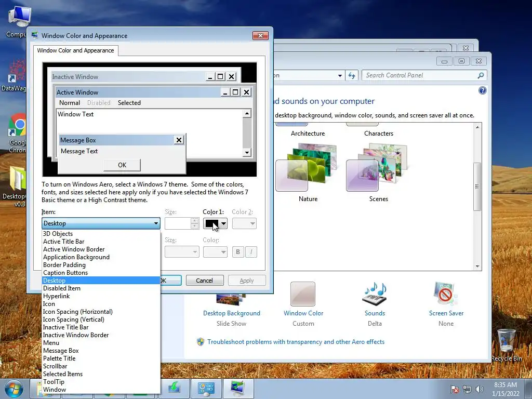Collapse the Item combo box arrow

[156, 223]
